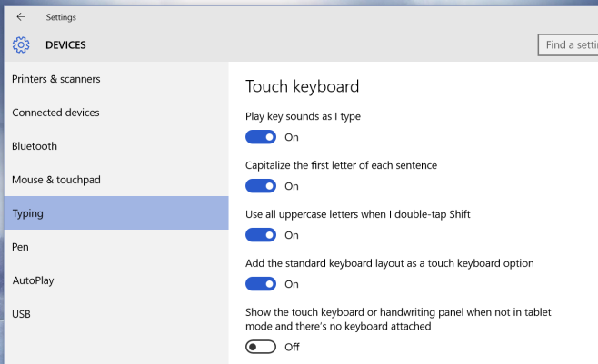Click the Touch keyboard heading
This screenshot has height=364, width=598.
pos(302,86)
